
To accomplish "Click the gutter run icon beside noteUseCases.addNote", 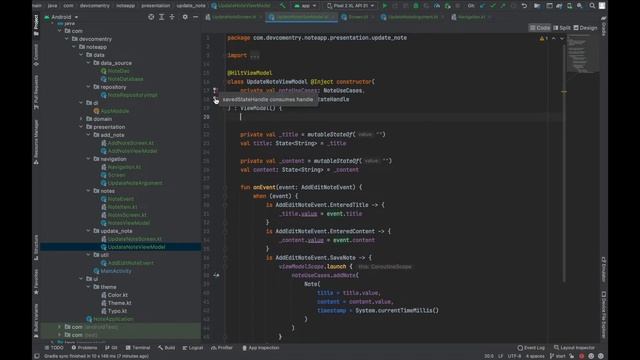I will tap(216, 275).
